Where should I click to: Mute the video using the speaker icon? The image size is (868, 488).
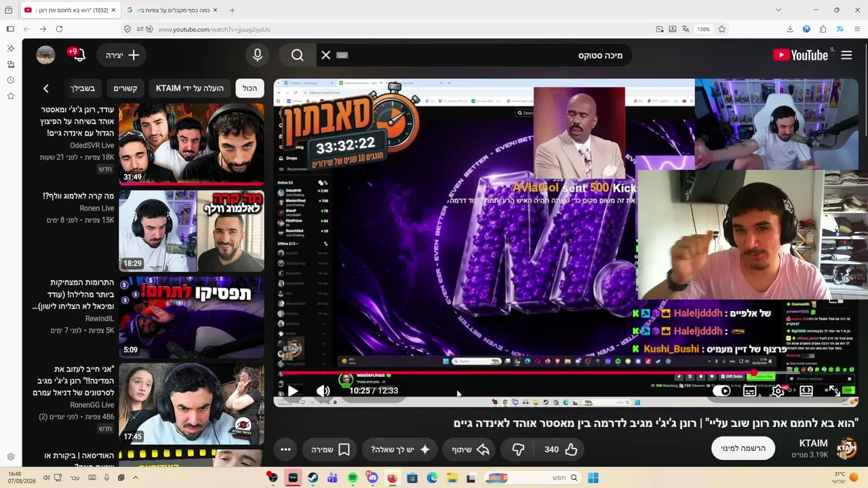point(323,391)
